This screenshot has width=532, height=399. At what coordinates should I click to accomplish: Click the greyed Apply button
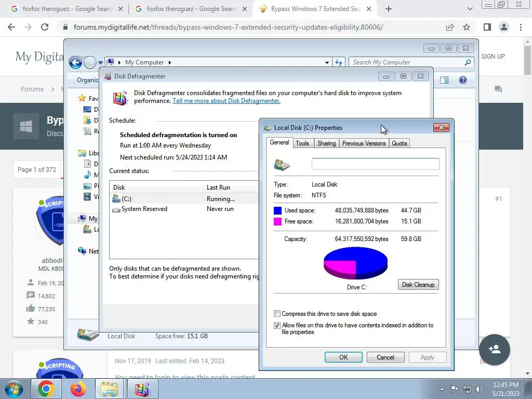(428, 357)
